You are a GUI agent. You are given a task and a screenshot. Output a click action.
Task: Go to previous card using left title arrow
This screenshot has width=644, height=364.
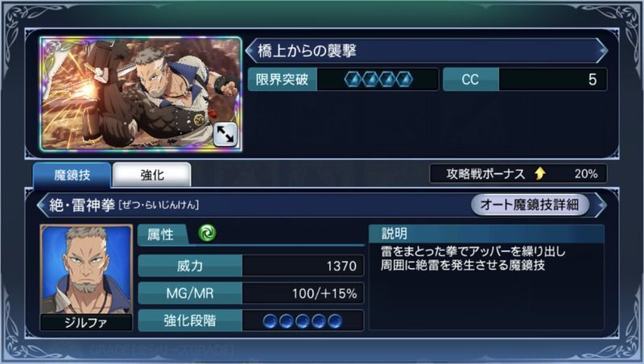(x=250, y=51)
